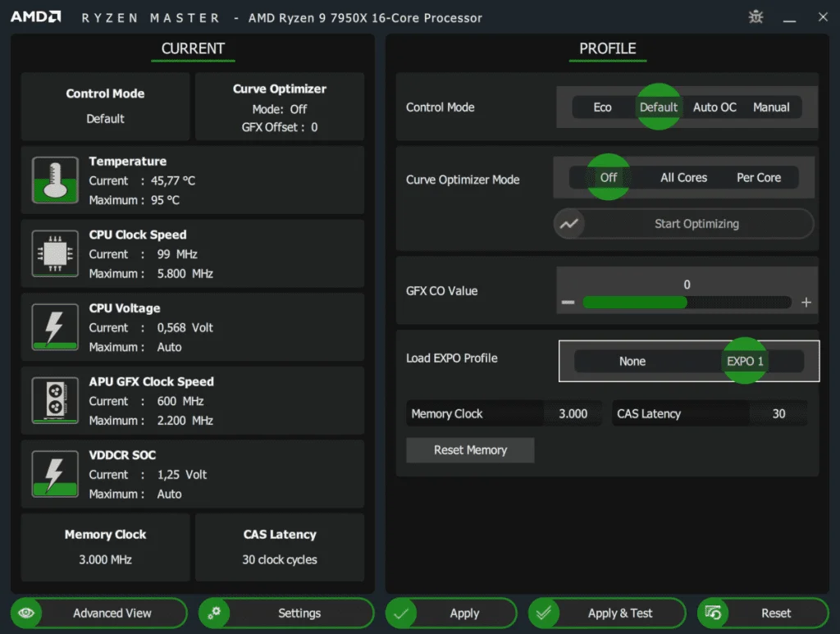840x634 pixels.
Task: Open Settings
Action: pos(286,613)
